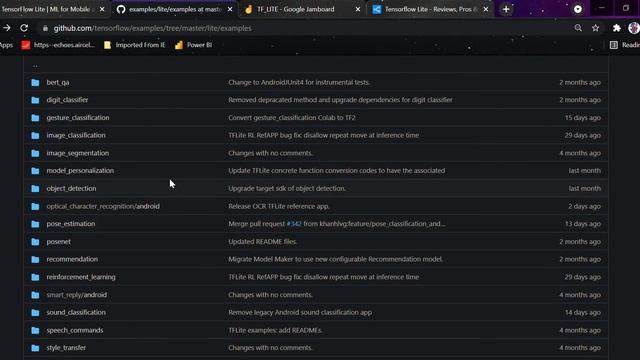Click the forward navigation arrow
The height and width of the screenshot is (360, 640).
coord(7,28)
